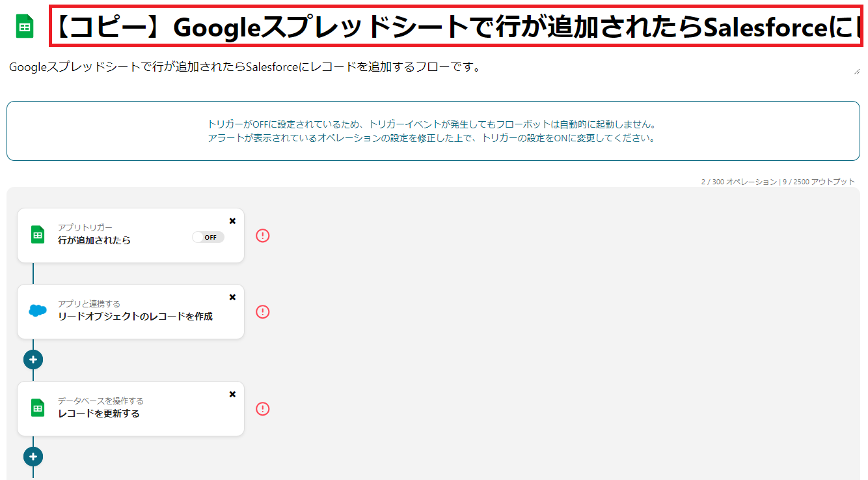Open リードオブジェクトのレコードを作成 step
Viewport: 868px width, 480px height.
pyautogui.click(x=131, y=311)
